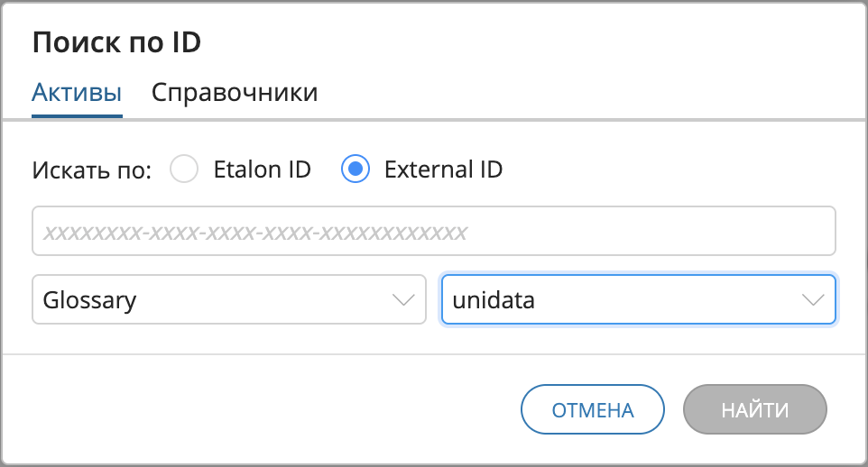Choose the External ID radio option
Screen dimensions: 868x467
(356, 169)
